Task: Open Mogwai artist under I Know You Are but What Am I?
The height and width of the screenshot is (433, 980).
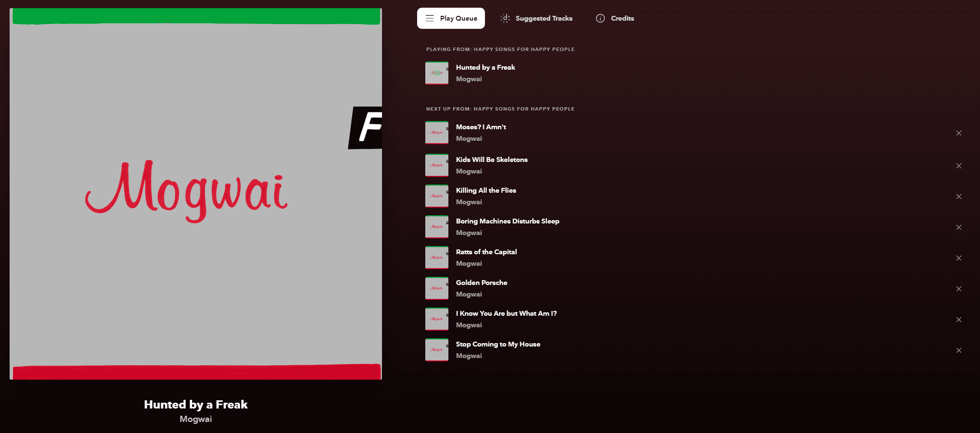Action: [x=469, y=325]
